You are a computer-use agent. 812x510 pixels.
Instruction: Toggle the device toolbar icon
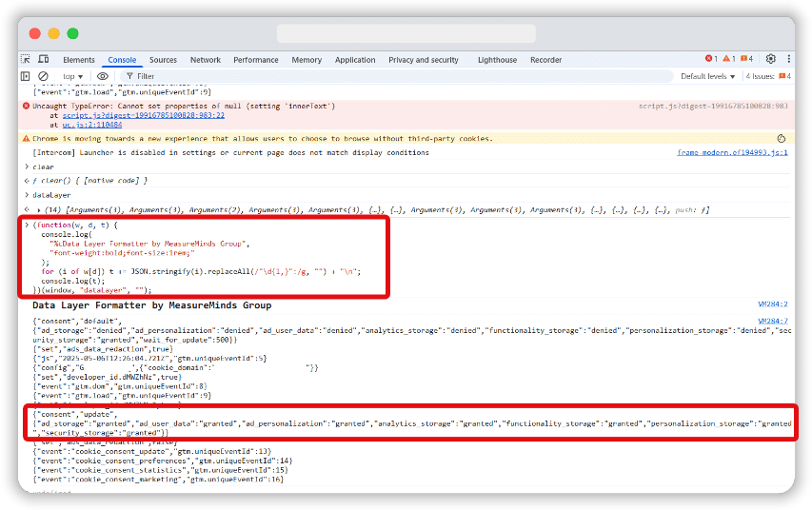[x=44, y=59]
